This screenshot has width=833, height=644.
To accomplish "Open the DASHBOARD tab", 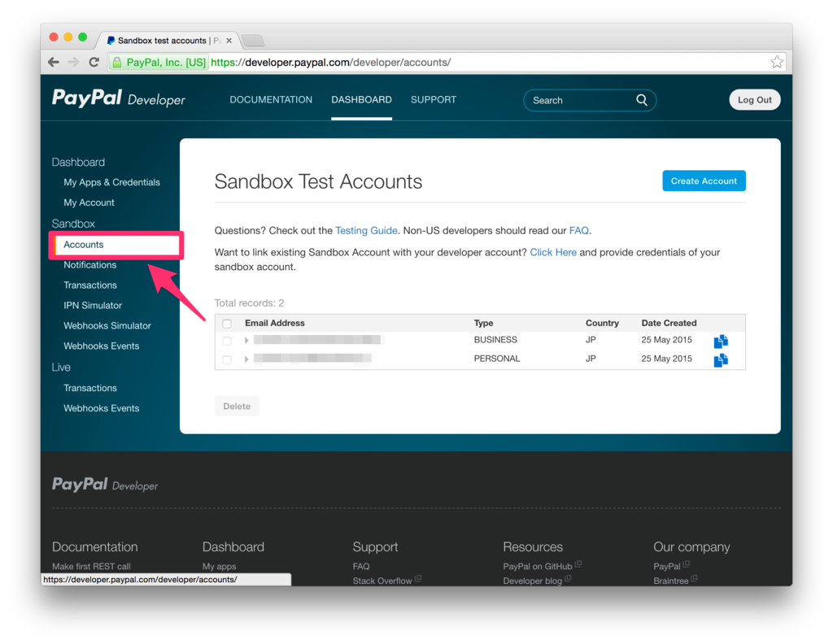I will [362, 100].
